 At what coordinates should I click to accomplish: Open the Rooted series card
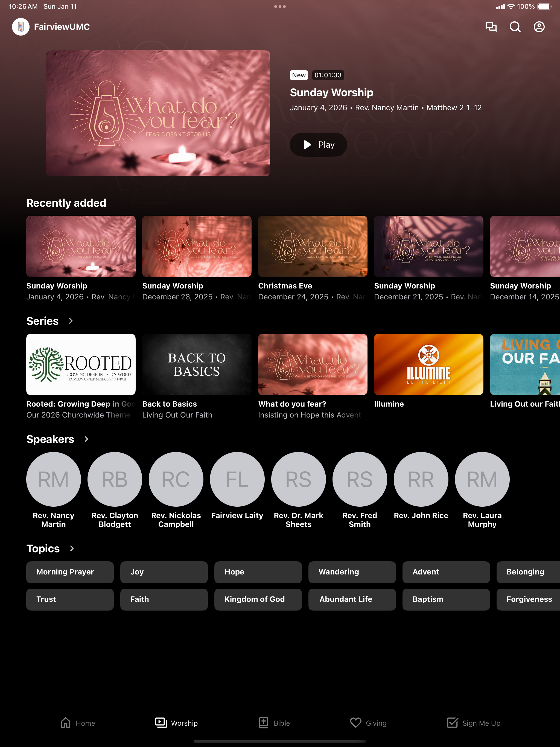(x=81, y=364)
